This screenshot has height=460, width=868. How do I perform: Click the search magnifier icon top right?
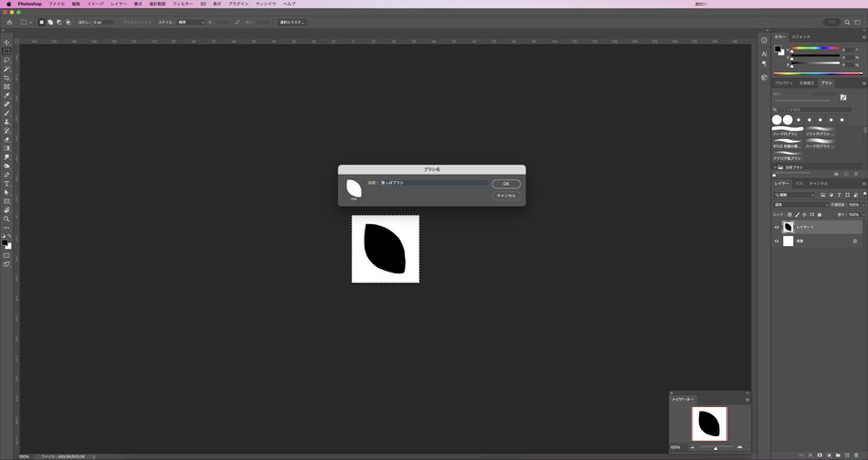pos(847,22)
